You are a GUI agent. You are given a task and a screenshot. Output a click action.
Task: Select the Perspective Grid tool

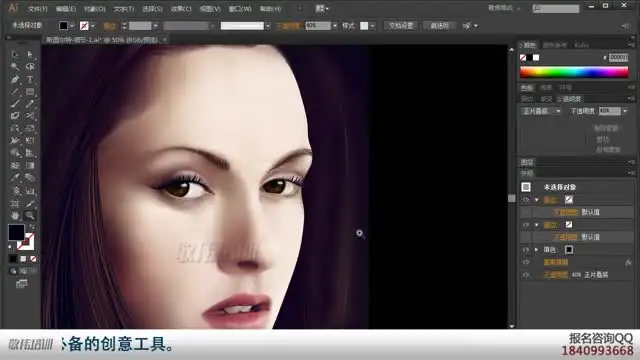30,153
